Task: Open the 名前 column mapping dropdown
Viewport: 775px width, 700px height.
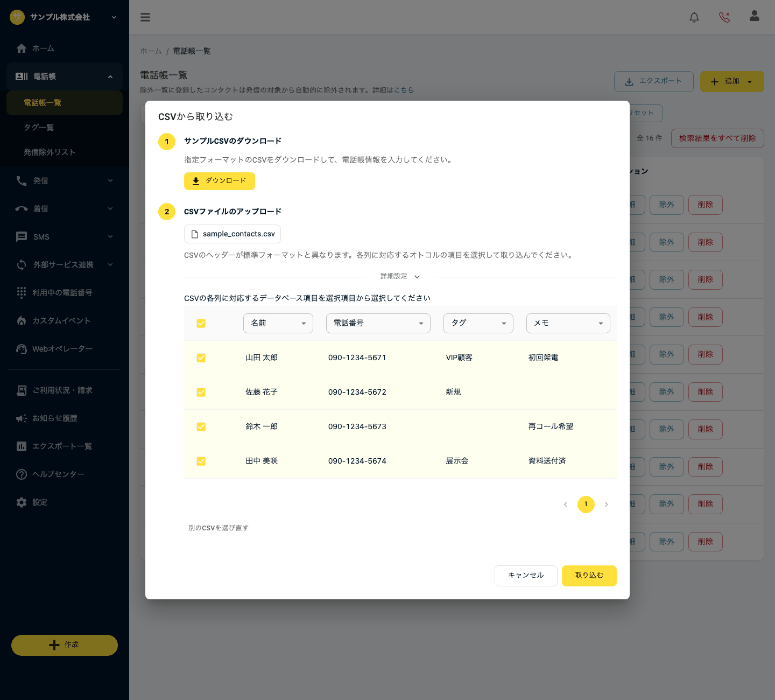Action: [x=278, y=323]
